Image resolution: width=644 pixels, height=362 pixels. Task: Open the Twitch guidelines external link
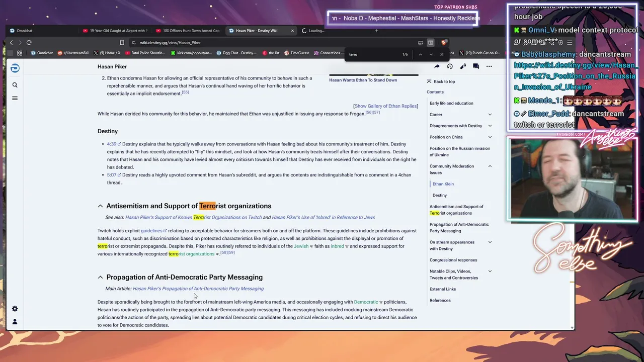(x=153, y=231)
